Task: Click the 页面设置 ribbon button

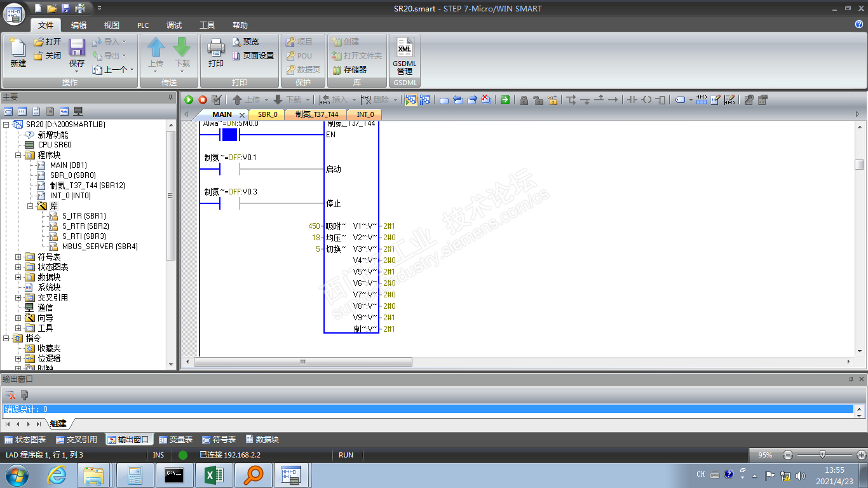Action: tap(253, 56)
